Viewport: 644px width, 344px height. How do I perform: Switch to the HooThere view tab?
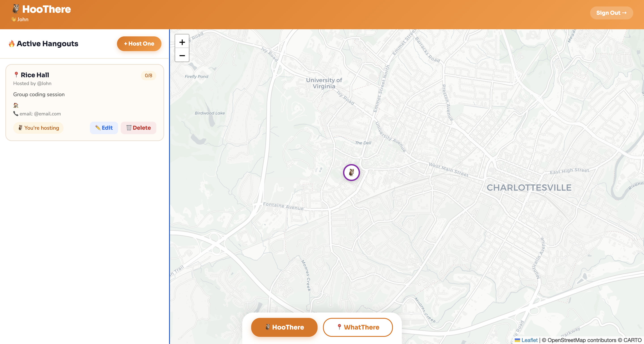coord(284,327)
